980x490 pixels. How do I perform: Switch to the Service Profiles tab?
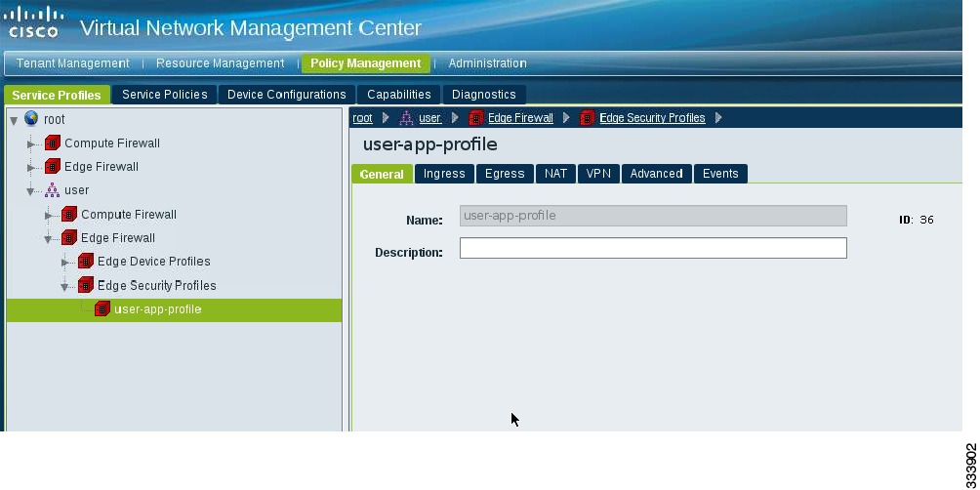(57, 95)
